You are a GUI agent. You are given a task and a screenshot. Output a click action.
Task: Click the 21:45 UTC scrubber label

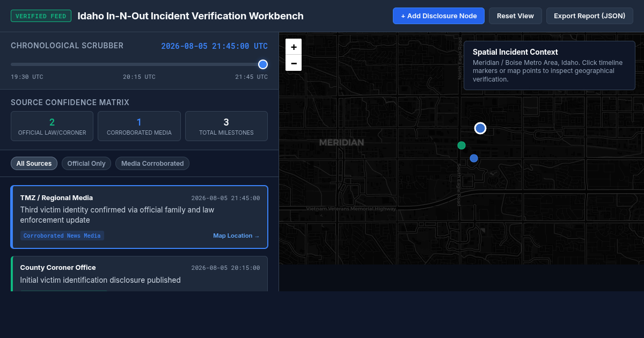251,77
